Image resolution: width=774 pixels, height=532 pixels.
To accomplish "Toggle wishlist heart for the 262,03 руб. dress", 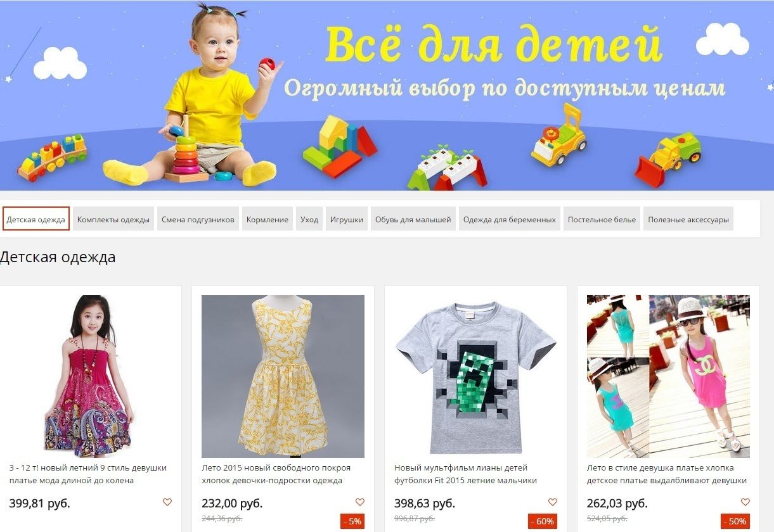I will [745, 502].
